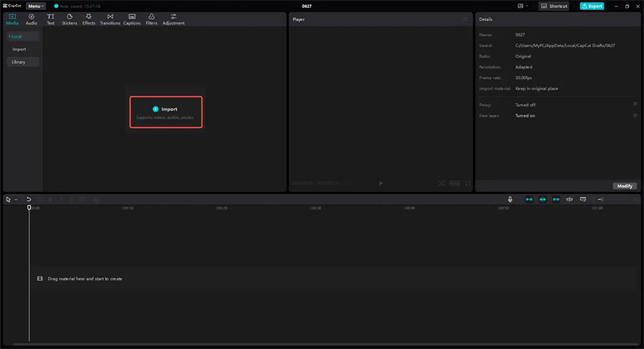Open the select tool mode dropdown arrow
The width and height of the screenshot is (644, 349).
(16, 200)
